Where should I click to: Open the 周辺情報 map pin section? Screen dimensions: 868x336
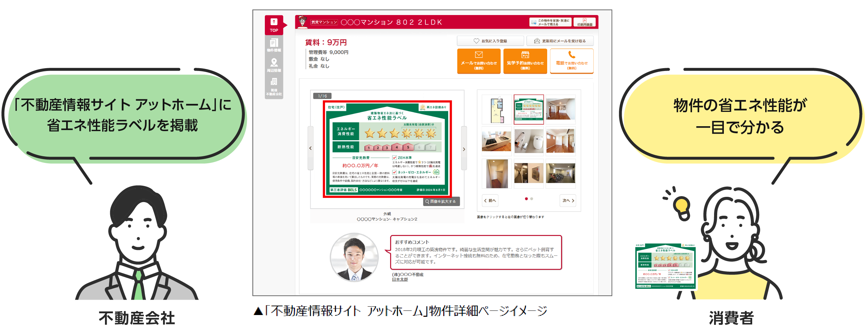coord(274,65)
